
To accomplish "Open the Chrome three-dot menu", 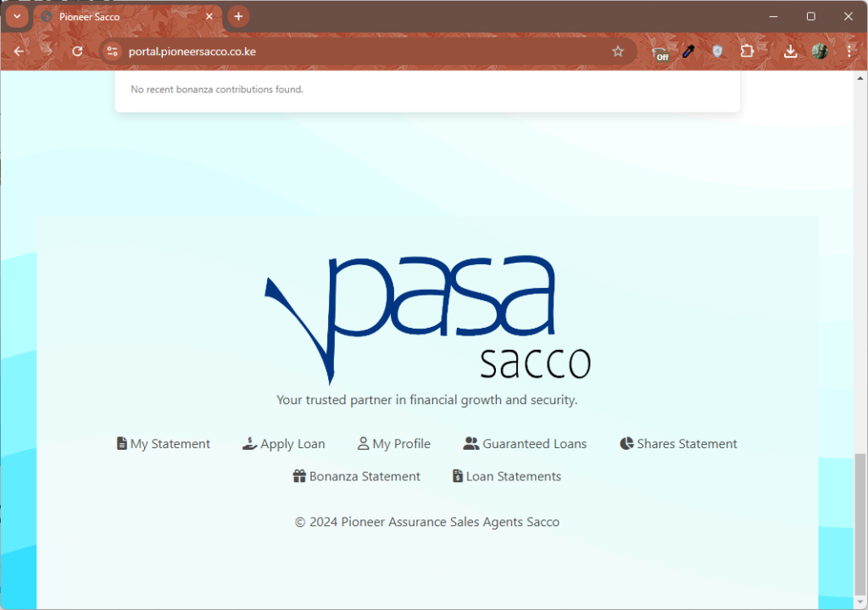I will [x=849, y=52].
